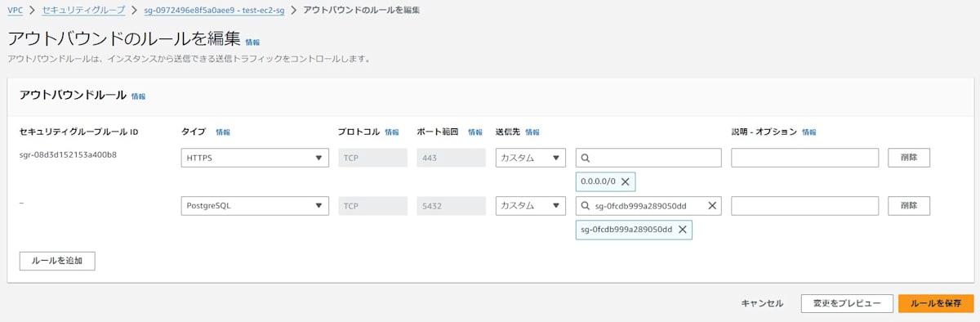Open 情報 link for 送信先 column
The height and width of the screenshot is (322, 980).
[x=532, y=132]
